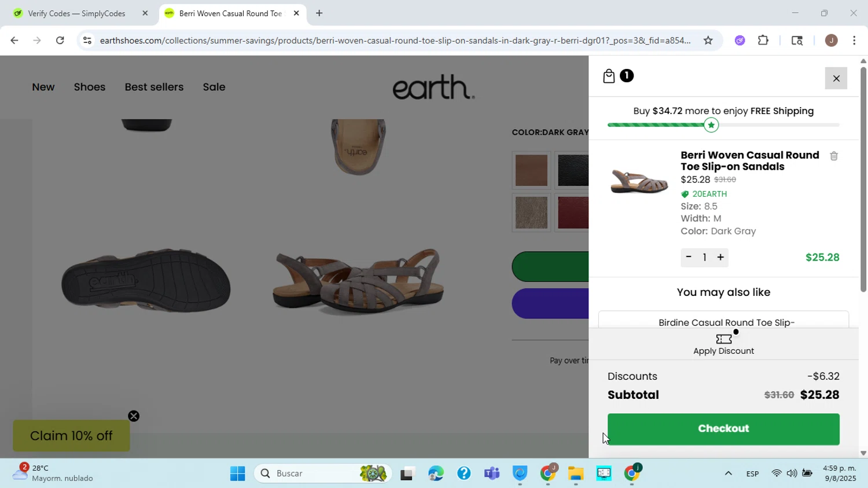Open the Apply Discount ticket
Viewport: 868px width, 488px height.
tap(724, 344)
